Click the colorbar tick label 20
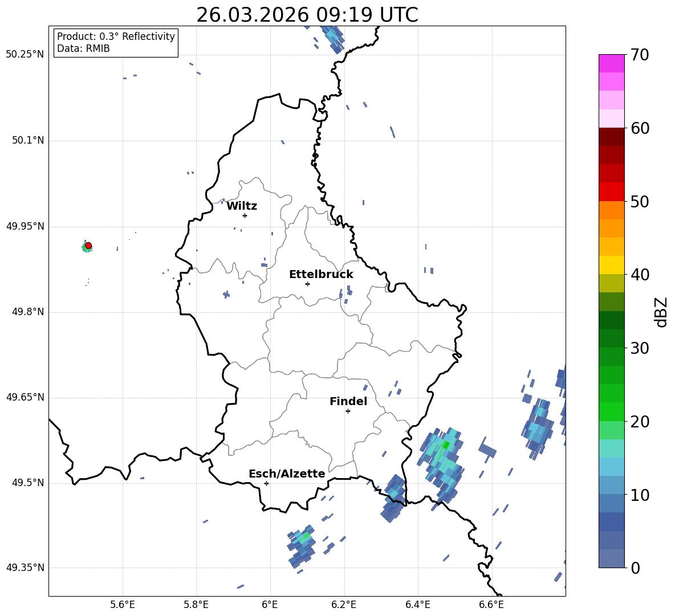Viewport: 675px width, 616px height. (x=640, y=422)
